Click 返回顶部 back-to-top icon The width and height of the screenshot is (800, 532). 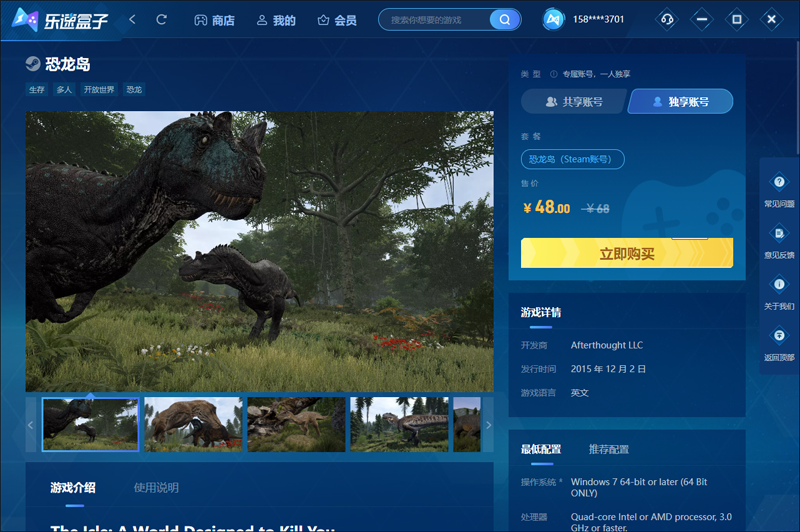779,336
